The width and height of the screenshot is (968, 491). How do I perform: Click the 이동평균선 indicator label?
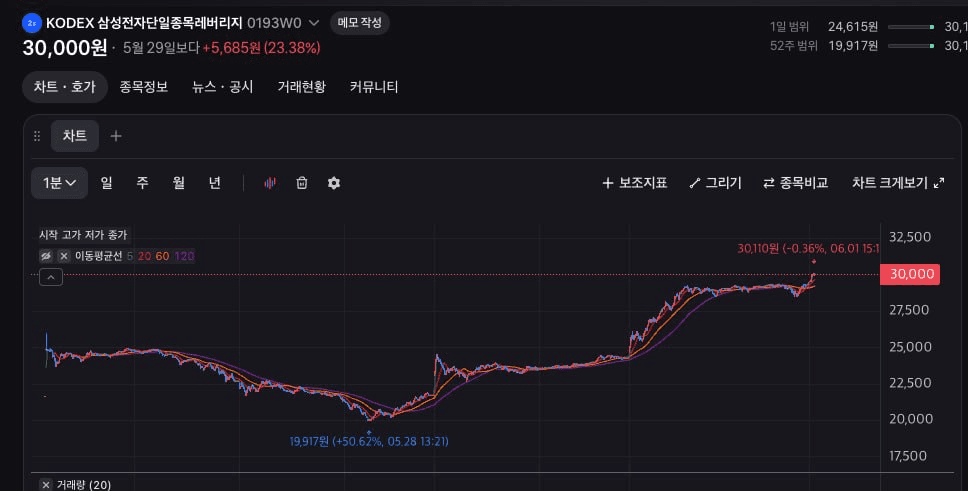click(99, 256)
